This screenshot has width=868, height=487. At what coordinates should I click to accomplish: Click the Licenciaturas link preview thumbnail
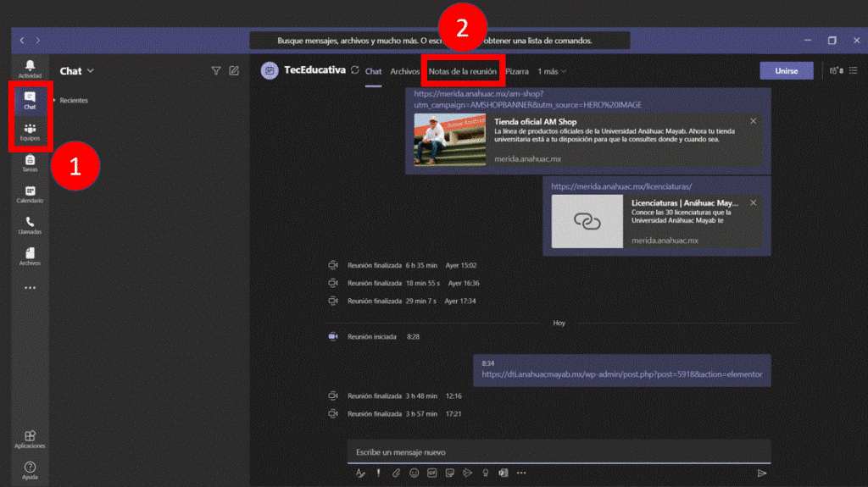pyautogui.click(x=587, y=221)
